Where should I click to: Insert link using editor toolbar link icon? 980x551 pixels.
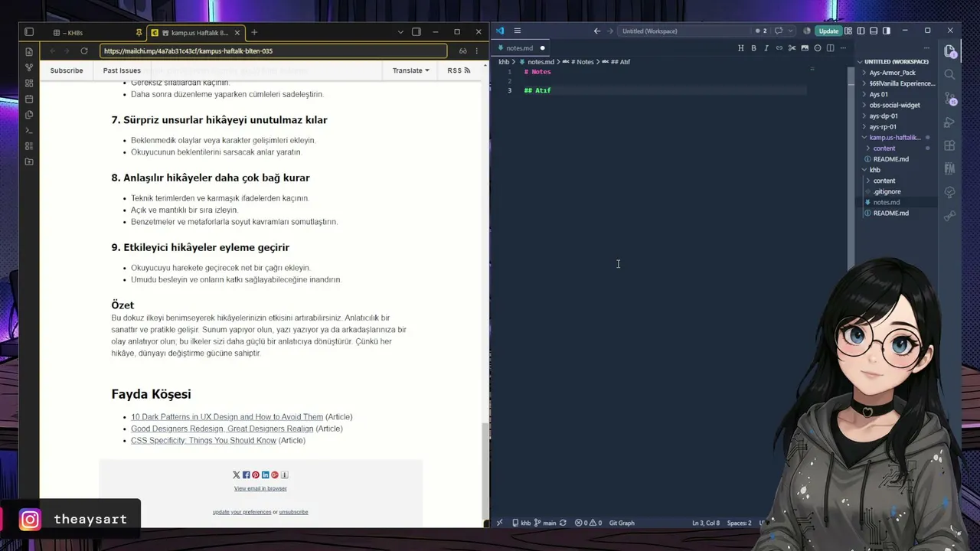pos(779,48)
